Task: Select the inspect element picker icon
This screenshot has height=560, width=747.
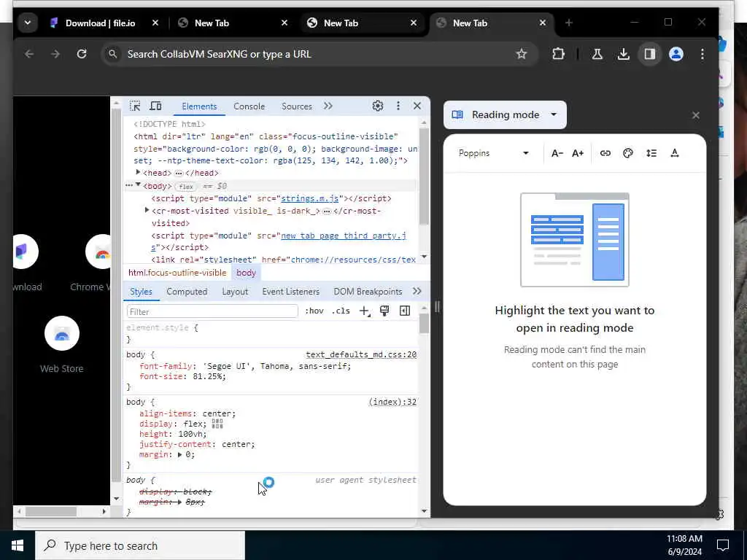Action: pyautogui.click(x=135, y=106)
